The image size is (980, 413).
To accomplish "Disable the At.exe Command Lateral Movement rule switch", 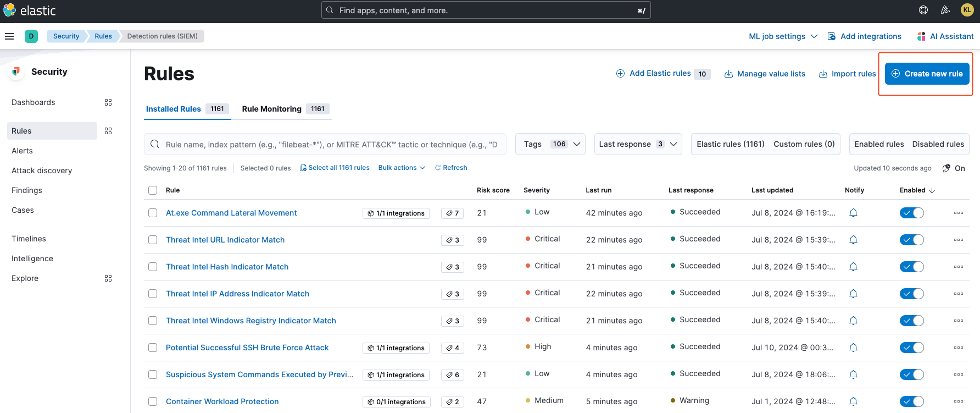I will coord(912,213).
